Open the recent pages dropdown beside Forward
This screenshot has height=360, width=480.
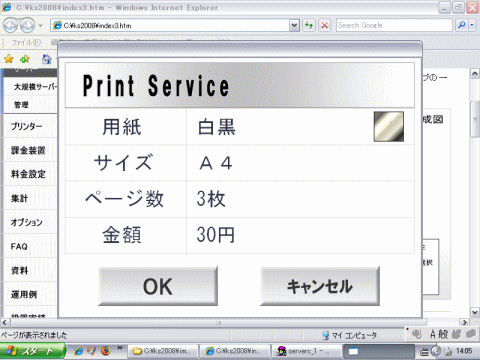tap(40, 25)
